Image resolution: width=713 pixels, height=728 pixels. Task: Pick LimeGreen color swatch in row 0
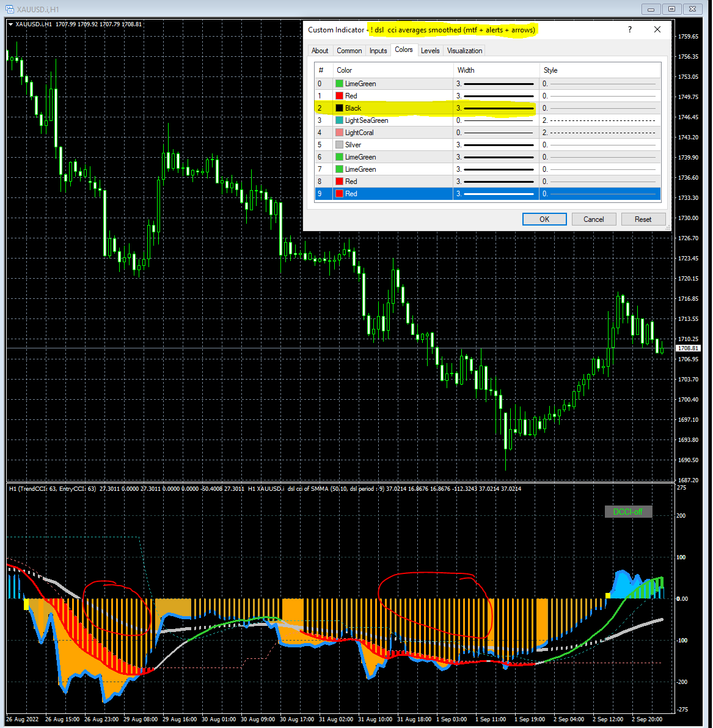(x=339, y=84)
